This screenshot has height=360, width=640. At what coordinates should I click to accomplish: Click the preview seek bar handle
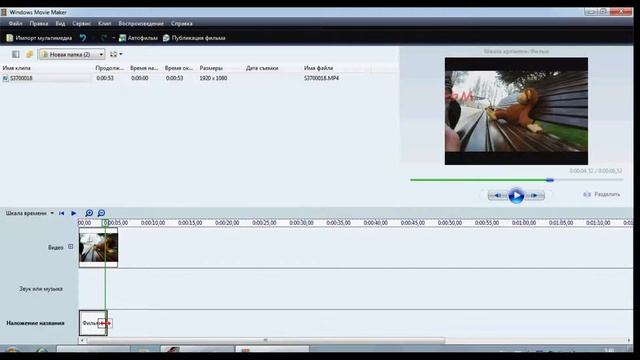[x=550, y=180]
